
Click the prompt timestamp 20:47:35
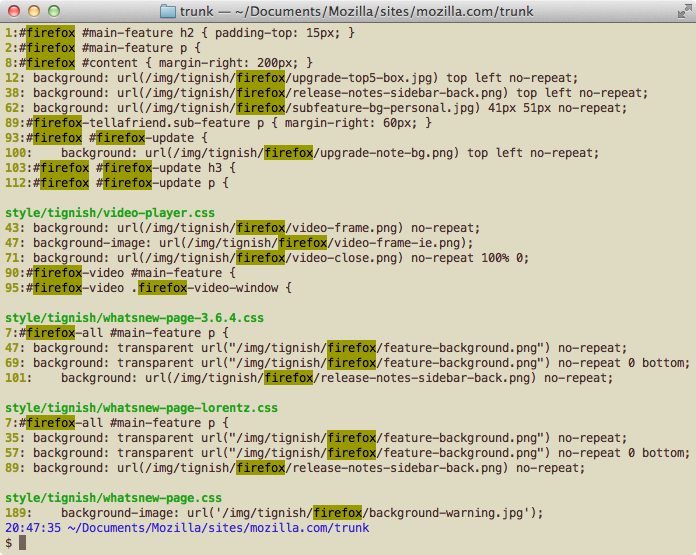pyautogui.click(x=33, y=528)
